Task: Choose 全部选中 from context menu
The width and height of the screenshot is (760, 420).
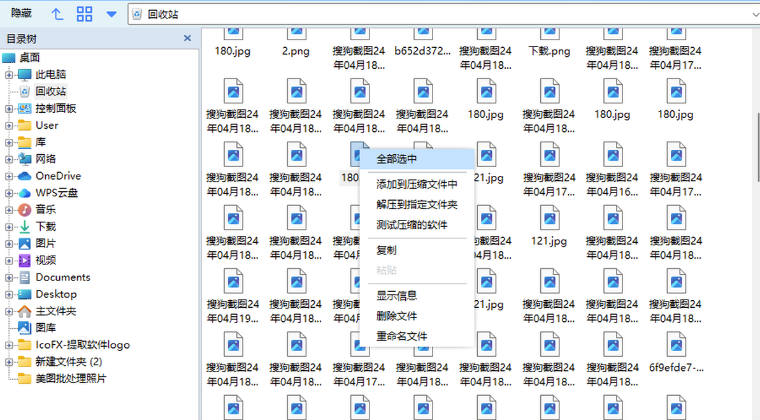Action: point(417,159)
